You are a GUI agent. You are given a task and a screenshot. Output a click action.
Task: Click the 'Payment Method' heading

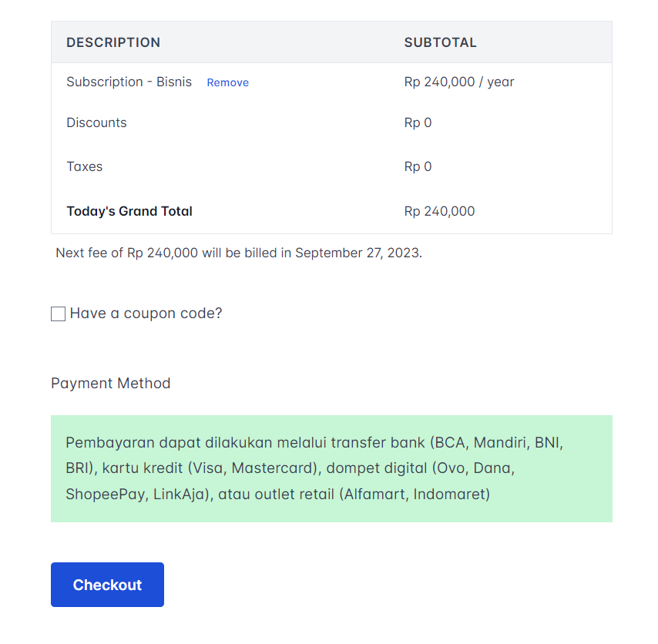tap(110, 383)
